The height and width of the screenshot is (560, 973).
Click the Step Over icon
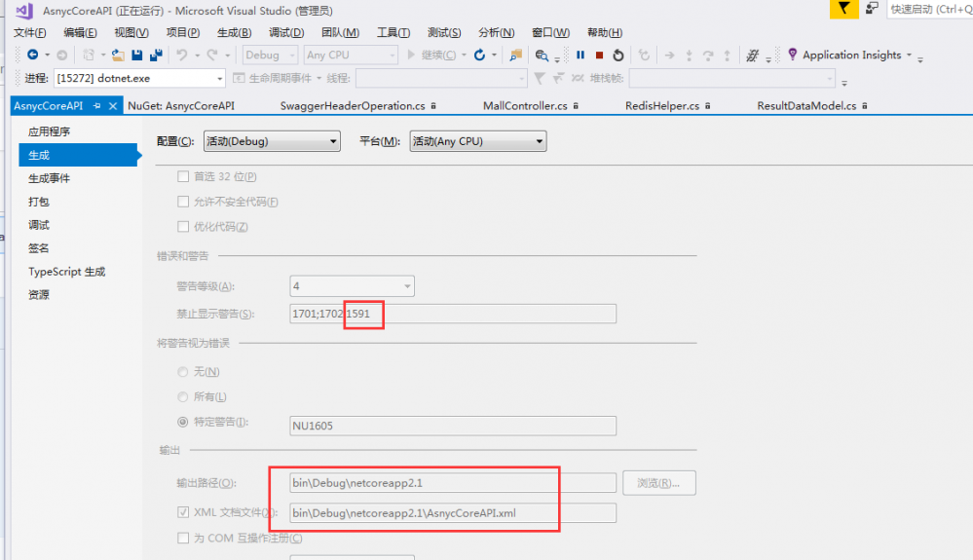[x=708, y=56]
